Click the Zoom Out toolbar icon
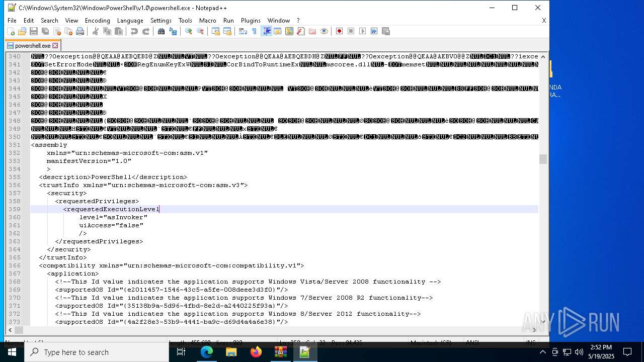The image size is (644, 362). 200,31
